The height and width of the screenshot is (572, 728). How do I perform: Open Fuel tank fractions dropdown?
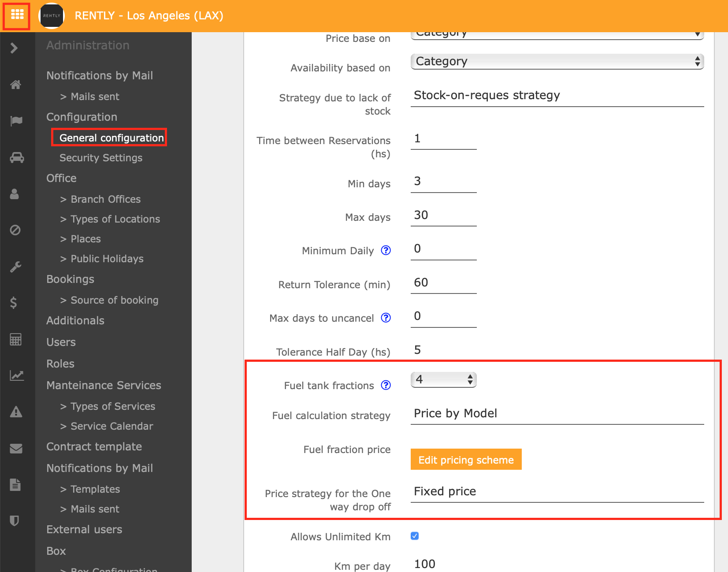coord(444,379)
